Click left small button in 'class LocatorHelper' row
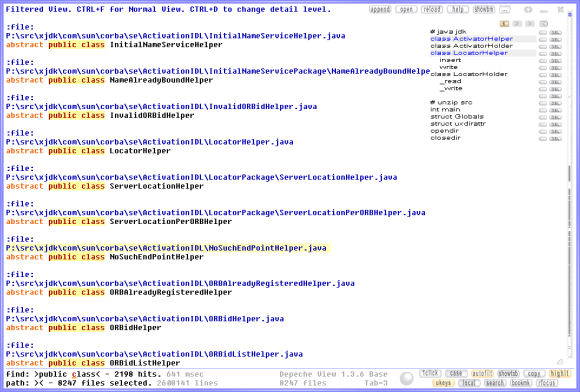The height and width of the screenshot is (392, 580). [543, 54]
